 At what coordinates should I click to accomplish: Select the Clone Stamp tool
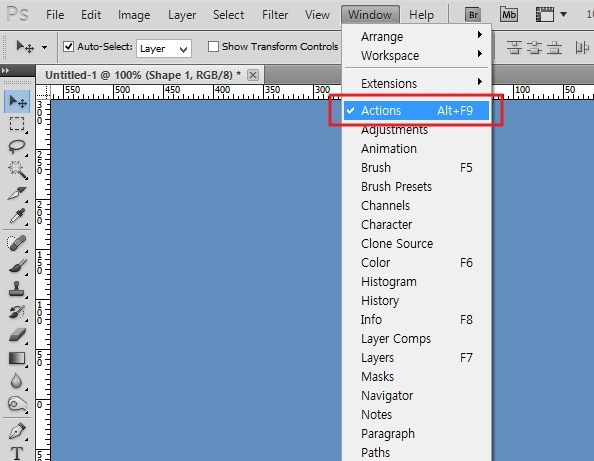coord(17,289)
